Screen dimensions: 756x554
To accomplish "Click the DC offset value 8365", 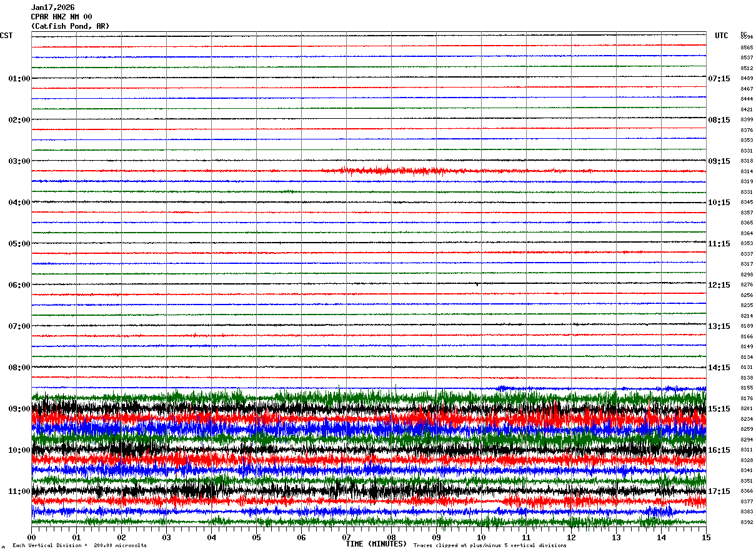I will 747,223.
